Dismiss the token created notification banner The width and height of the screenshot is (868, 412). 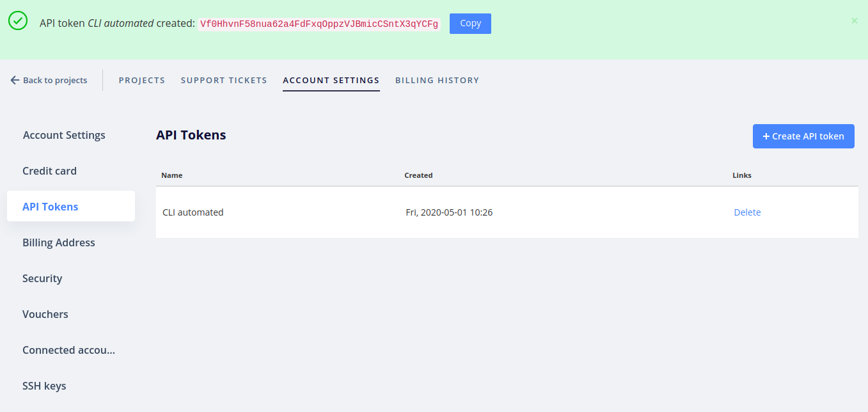coord(854,20)
